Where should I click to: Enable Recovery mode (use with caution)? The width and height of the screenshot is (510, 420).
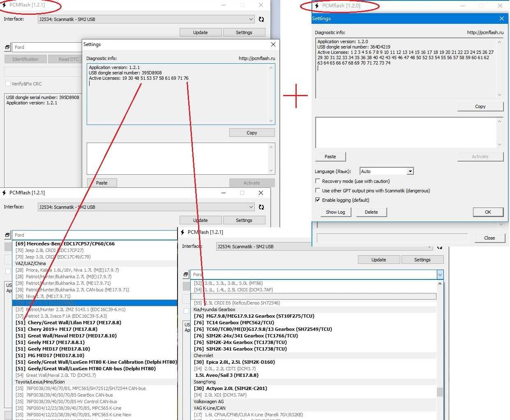click(318, 181)
